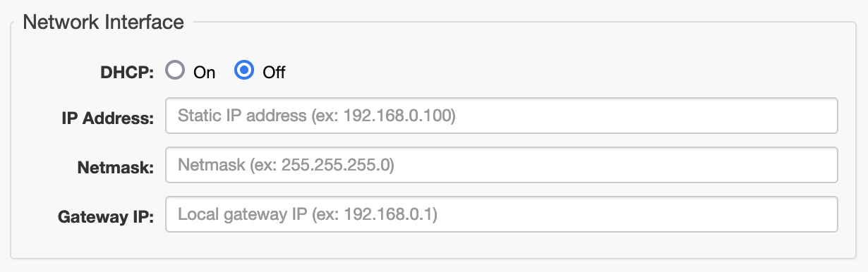Image resolution: width=868 pixels, height=272 pixels.
Task: Enable DHCP with the On radio button
Action: 175,70
